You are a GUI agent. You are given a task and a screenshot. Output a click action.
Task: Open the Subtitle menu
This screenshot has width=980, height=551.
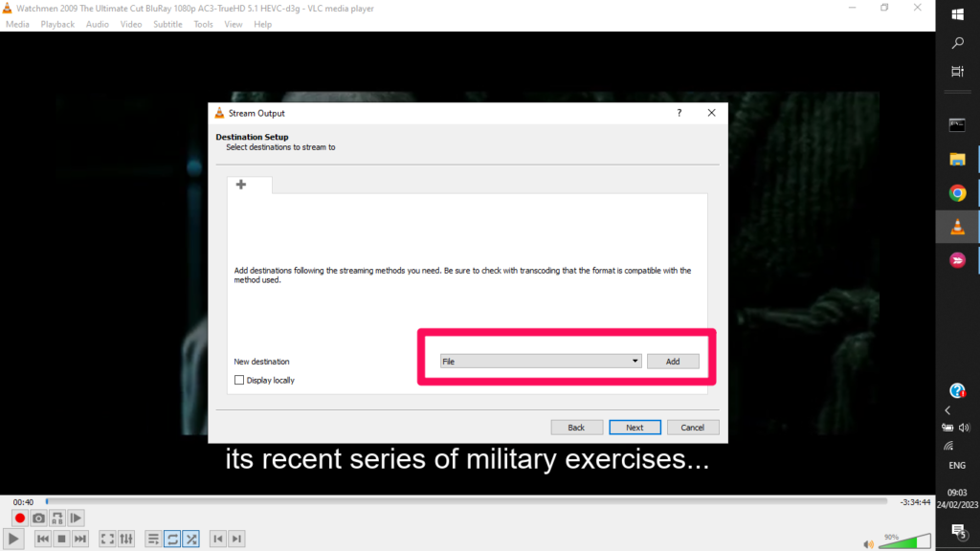[167, 24]
